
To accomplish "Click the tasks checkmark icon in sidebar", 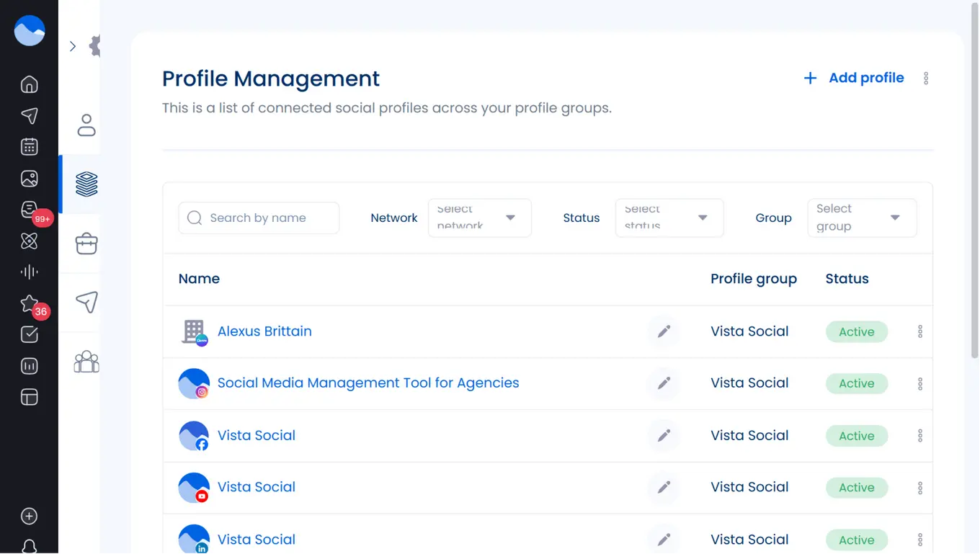I will click(x=29, y=334).
